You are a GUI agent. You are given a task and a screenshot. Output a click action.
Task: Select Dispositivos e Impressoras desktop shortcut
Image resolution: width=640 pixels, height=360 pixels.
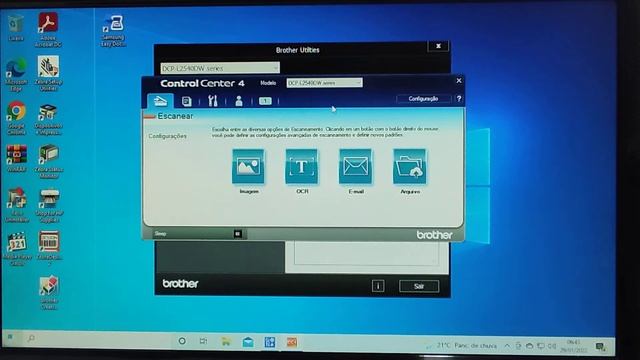(x=48, y=119)
